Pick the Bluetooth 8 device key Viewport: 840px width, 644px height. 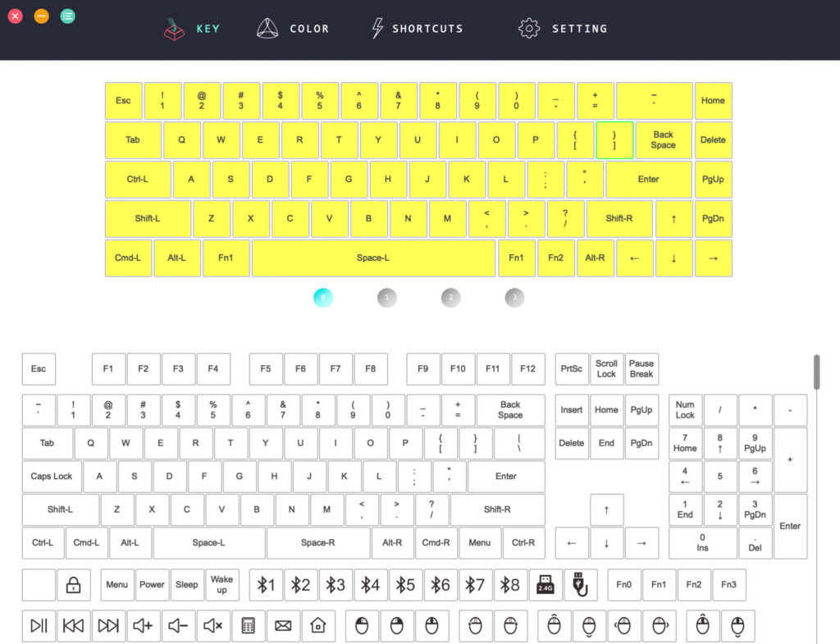click(510, 585)
